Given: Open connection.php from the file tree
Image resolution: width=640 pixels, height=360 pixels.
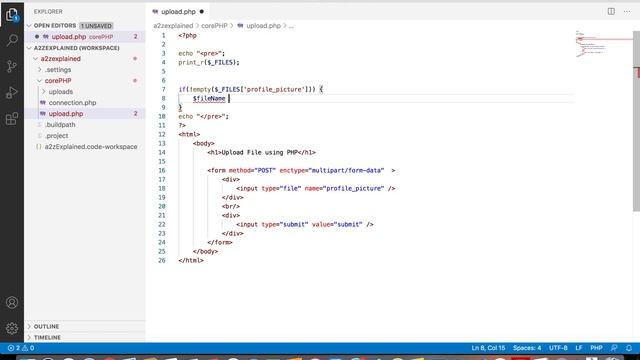Looking at the screenshot, I should (72, 103).
